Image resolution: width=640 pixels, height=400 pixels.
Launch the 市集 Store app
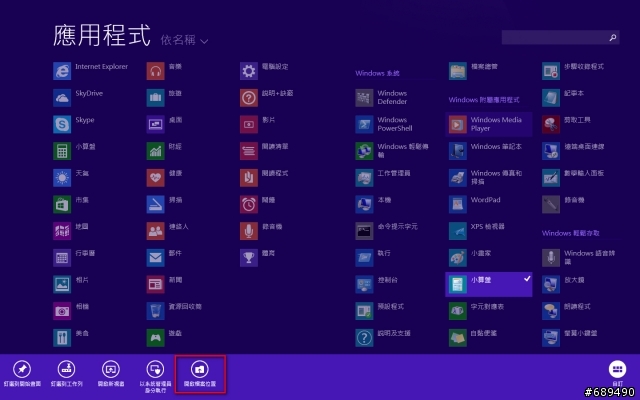pos(71,204)
